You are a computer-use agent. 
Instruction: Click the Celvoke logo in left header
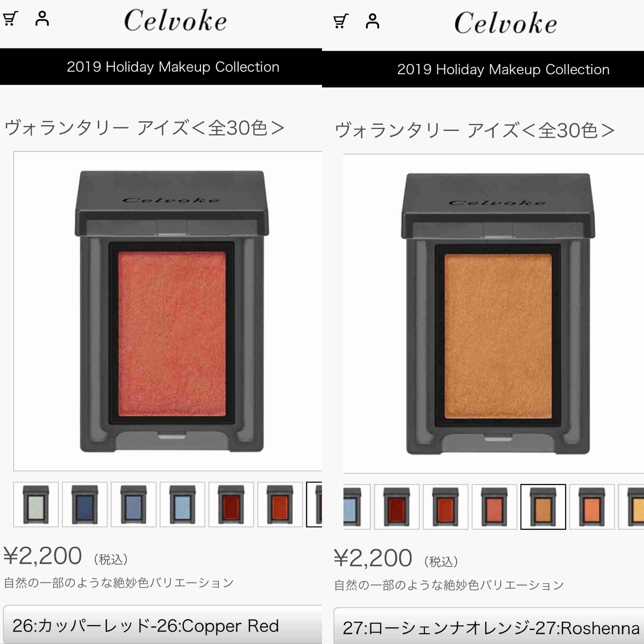click(175, 20)
